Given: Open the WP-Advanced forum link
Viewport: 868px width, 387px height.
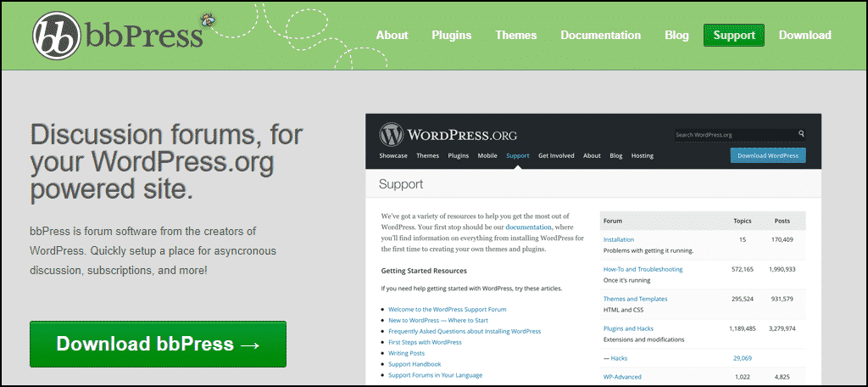Looking at the screenshot, I should point(622,377).
